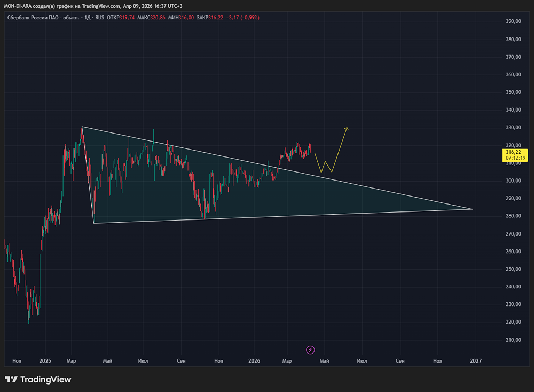Click the 210,00 price axis label
534x392 pixels.
(x=513, y=340)
